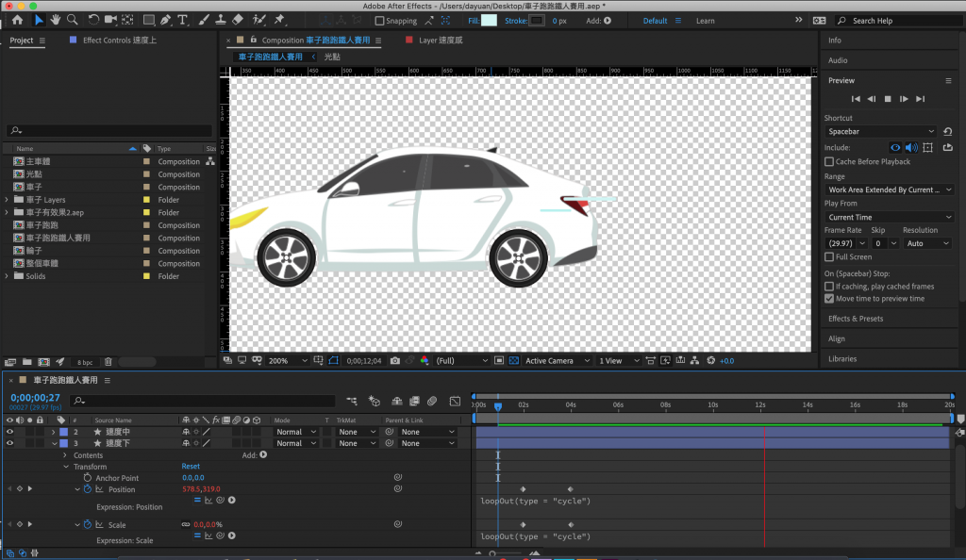The width and height of the screenshot is (966, 560).
Task: Take a snapshot with camera icon
Action: pos(395,361)
